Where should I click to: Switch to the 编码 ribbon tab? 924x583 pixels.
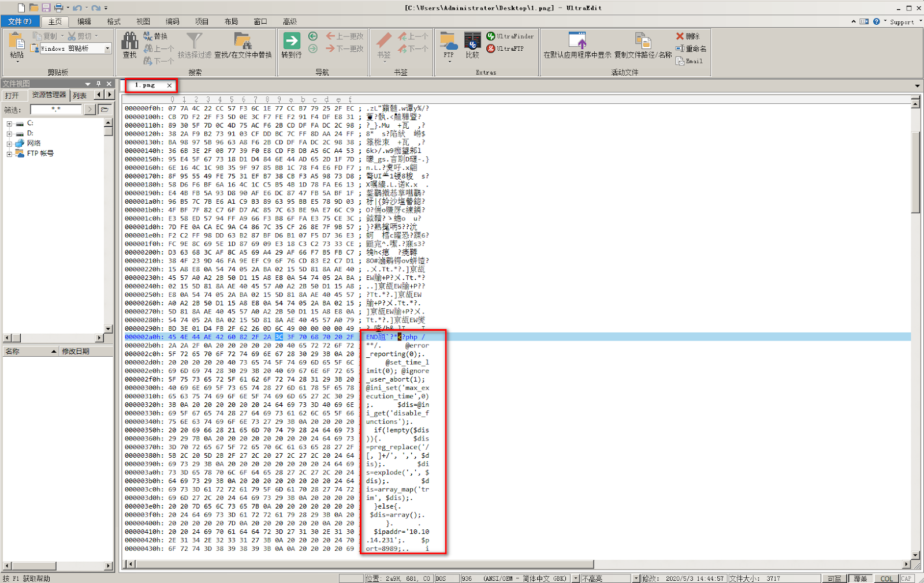(x=173, y=21)
